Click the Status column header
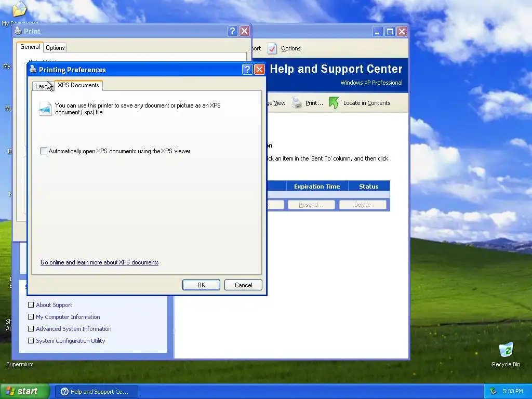The image size is (532, 399). 369,187
